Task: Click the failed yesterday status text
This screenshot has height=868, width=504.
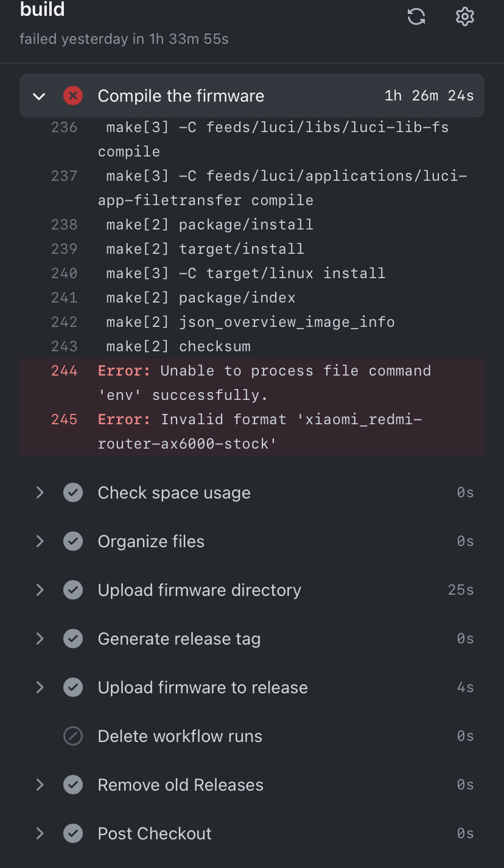Action: 124,38
